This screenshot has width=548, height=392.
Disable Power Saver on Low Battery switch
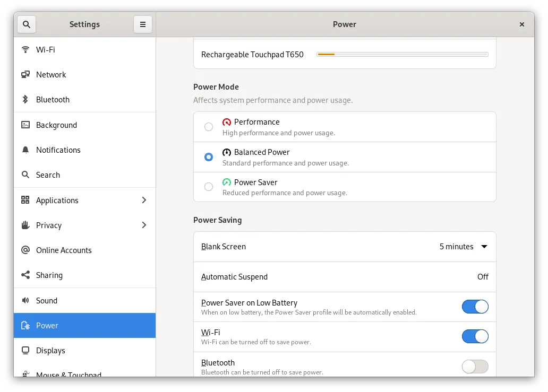click(x=475, y=307)
